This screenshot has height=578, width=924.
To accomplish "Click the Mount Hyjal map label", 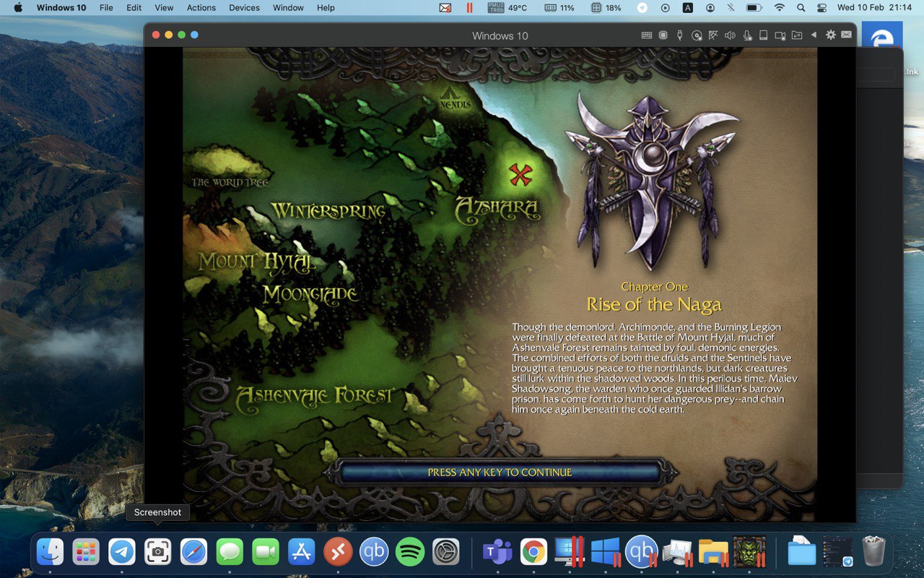I will click(257, 262).
